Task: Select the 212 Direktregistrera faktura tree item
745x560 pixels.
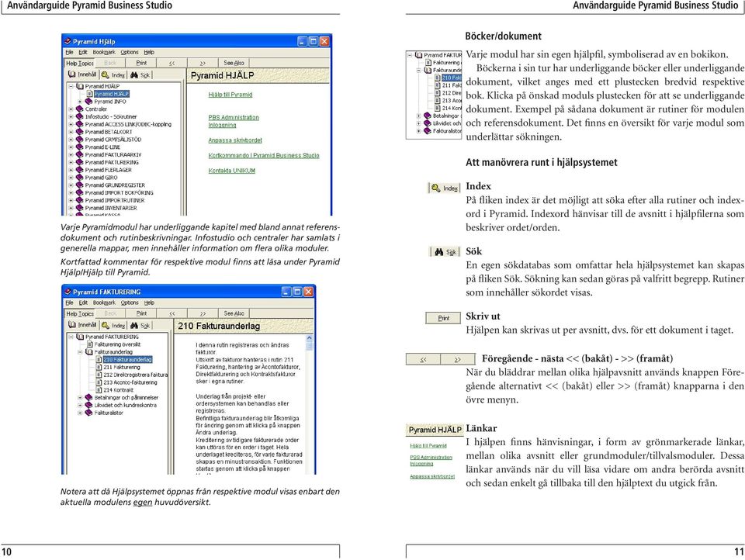Action: click(135, 375)
